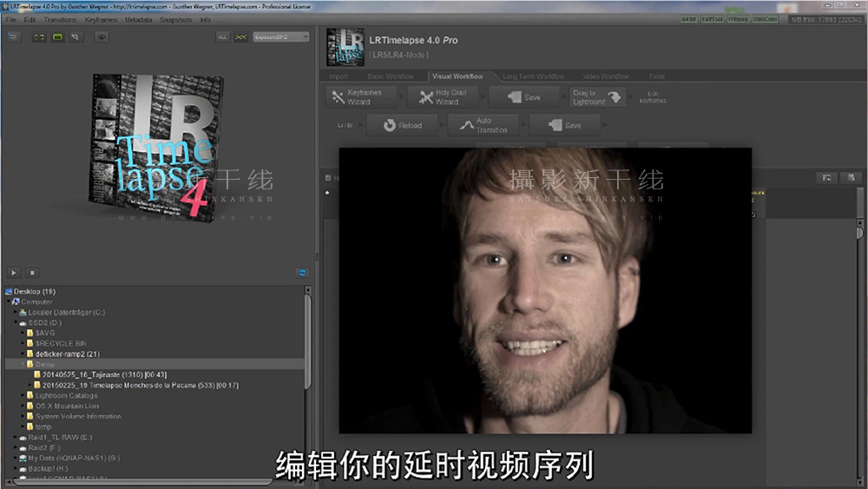Click the FFMpeg status indicator

pos(738,19)
